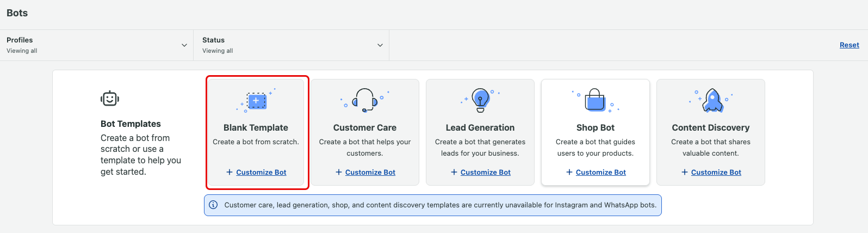Click the Bot Templates robot face icon
868x233 pixels.
click(x=110, y=99)
